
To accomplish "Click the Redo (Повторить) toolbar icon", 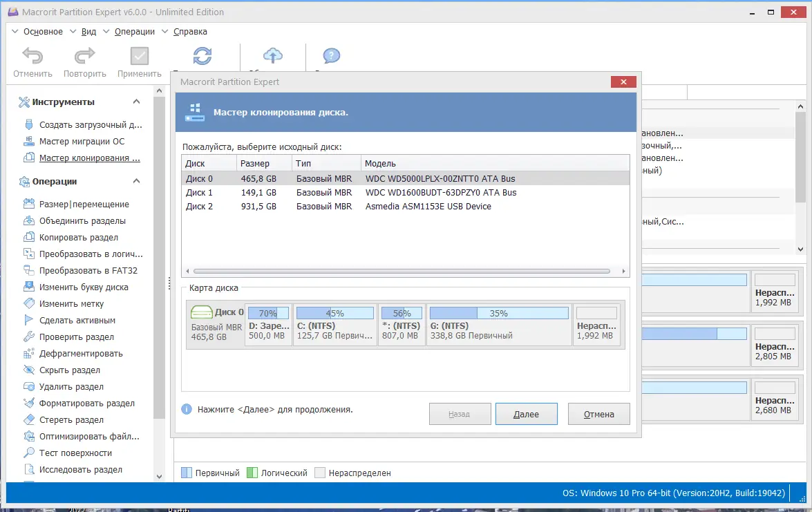I will [x=85, y=56].
